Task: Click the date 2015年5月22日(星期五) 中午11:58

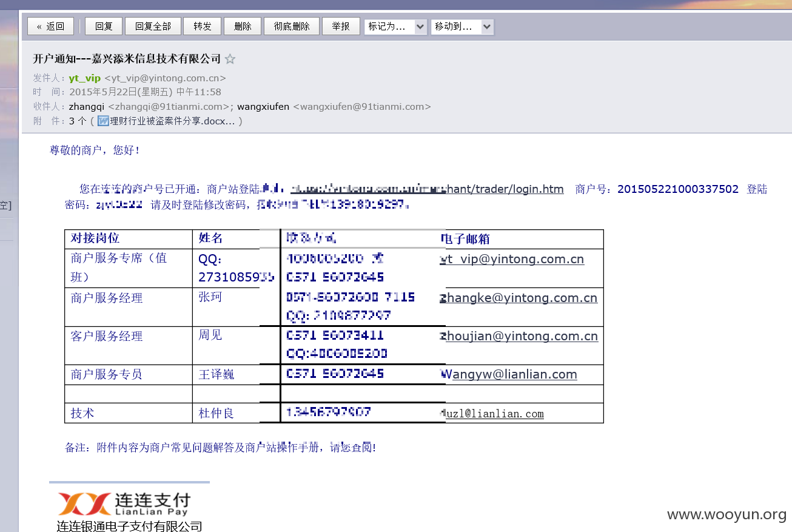Action: coord(146,92)
